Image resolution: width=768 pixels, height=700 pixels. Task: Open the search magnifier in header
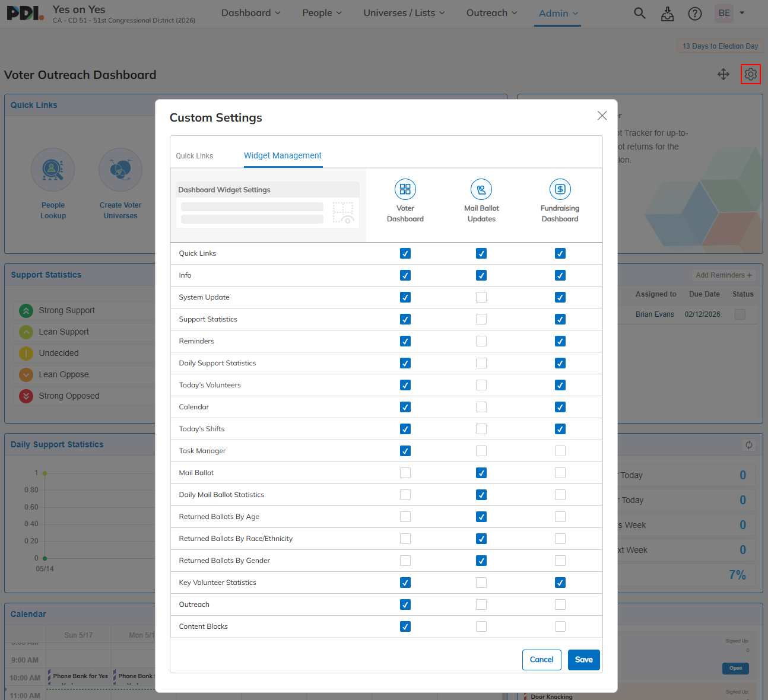pos(639,13)
